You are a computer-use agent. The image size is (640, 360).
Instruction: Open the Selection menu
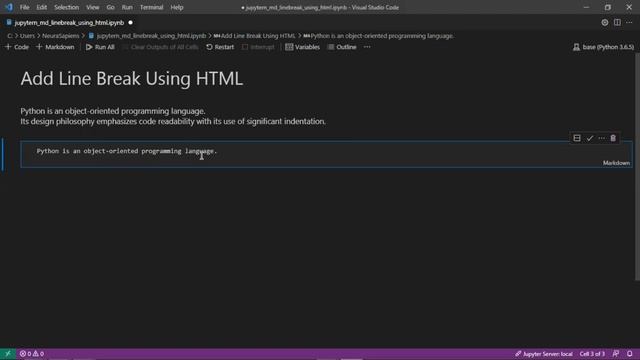(x=67, y=7)
